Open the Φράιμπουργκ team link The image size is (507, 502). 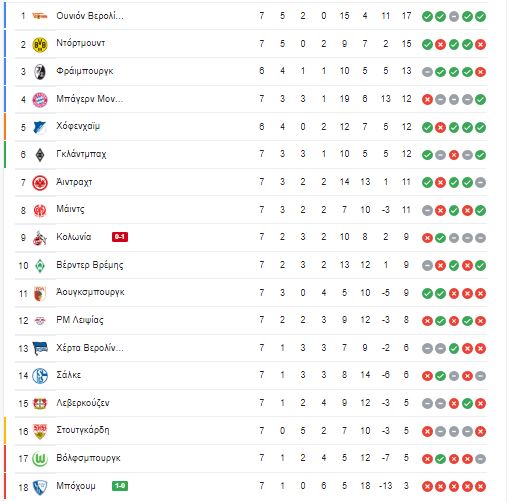click(x=85, y=71)
